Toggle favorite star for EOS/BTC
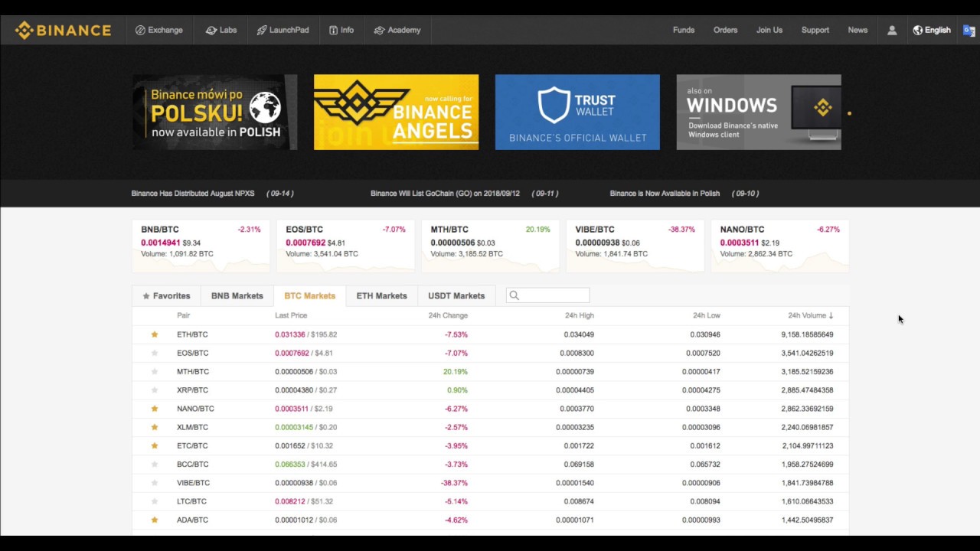This screenshot has height=551, width=980. [x=155, y=353]
